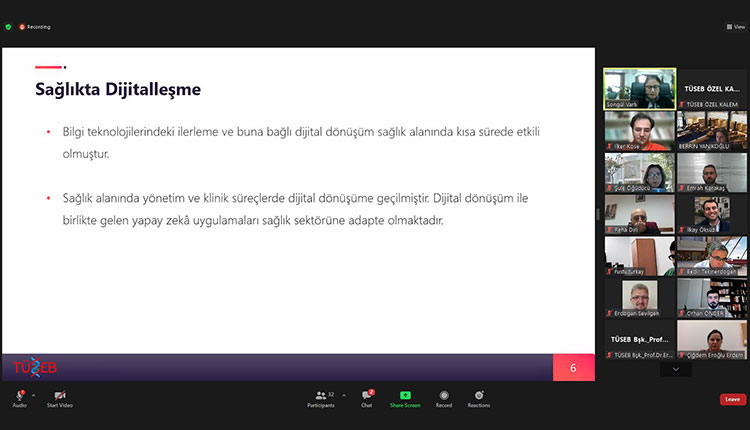The image size is (750, 430).
Task: Click the slide number 6 box
Action: point(573,368)
